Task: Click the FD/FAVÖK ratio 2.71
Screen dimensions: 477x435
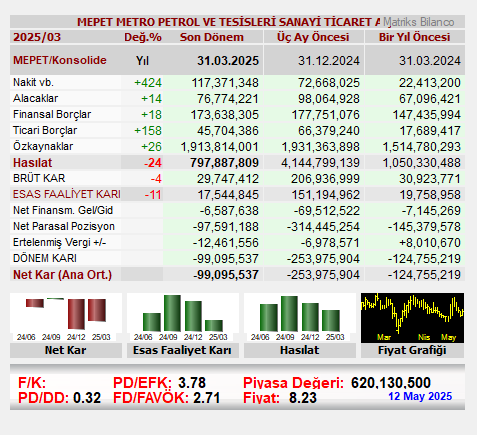Action: [x=206, y=398]
